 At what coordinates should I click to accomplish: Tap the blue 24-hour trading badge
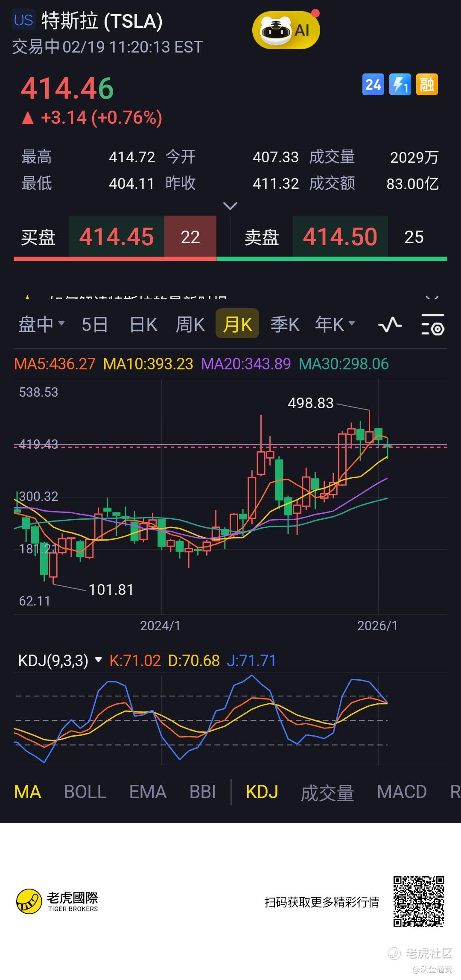click(373, 84)
